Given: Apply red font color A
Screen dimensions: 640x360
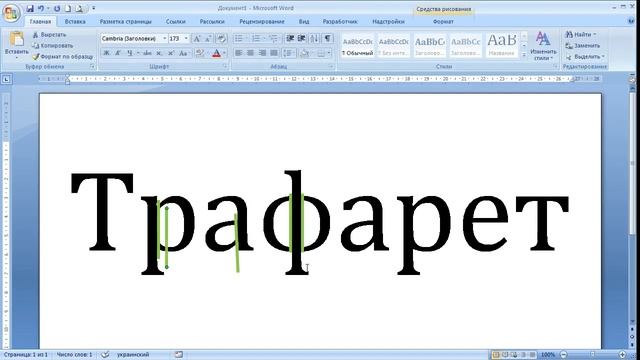Looking at the screenshot, I should 216,53.
